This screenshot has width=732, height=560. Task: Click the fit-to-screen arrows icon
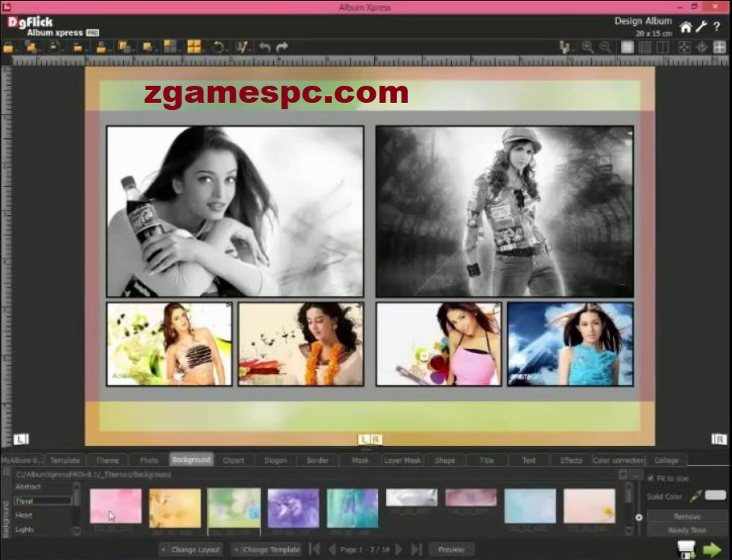pyautogui.click(x=684, y=47)
